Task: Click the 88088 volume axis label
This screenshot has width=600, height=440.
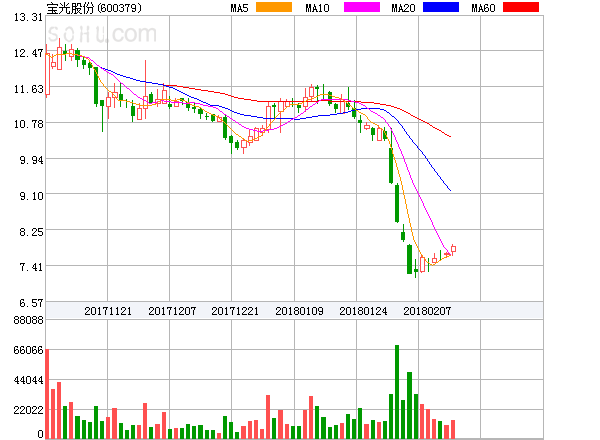Action: [x=29, y=320]
